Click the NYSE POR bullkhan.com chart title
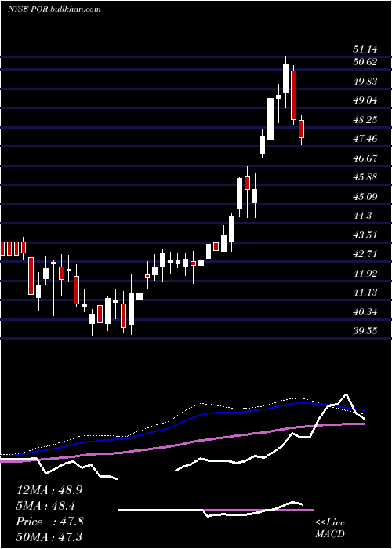Viewport: 392px width, 549px height. 54,9
